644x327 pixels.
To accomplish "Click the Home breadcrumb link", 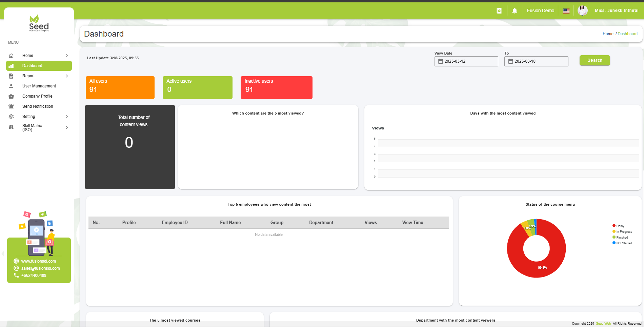I will click(608, 34).
